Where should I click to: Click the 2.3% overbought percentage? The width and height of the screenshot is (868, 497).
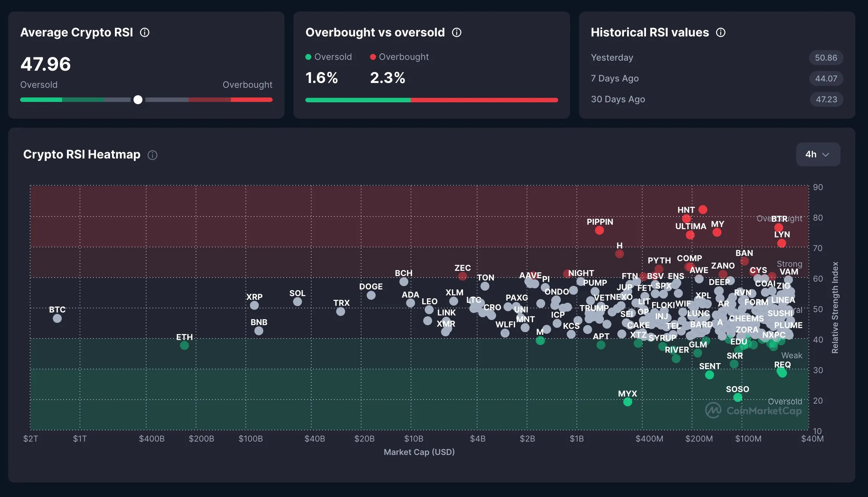coord(388,78)
